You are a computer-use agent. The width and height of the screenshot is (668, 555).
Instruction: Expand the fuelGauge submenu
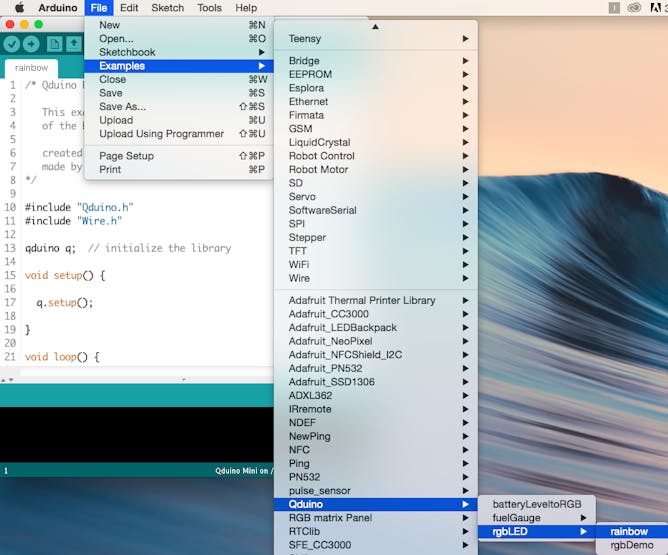tap(537, 518)
